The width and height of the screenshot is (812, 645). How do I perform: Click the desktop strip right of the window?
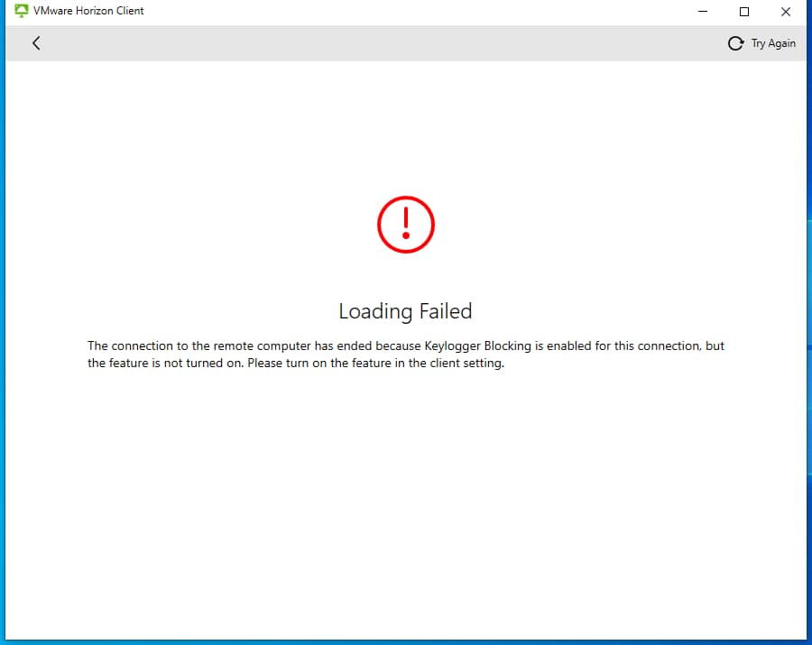[x=809, y=361]
